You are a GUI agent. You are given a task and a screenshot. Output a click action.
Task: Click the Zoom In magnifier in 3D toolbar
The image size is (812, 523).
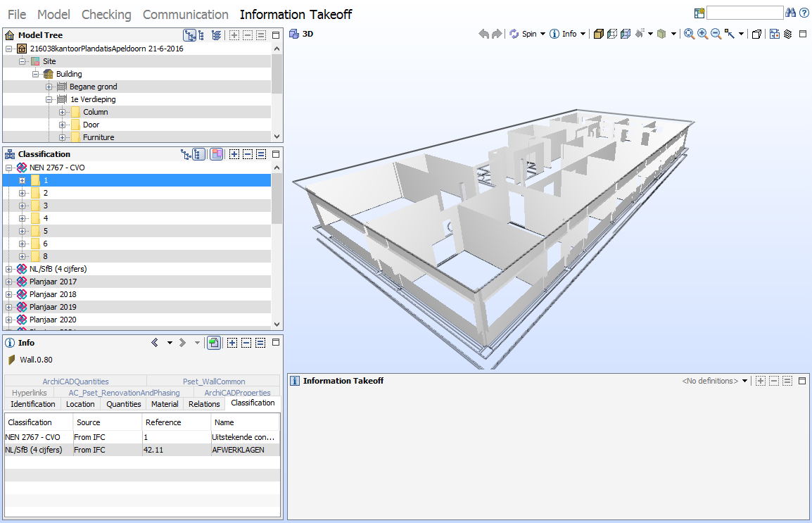[x=702, y=34]
